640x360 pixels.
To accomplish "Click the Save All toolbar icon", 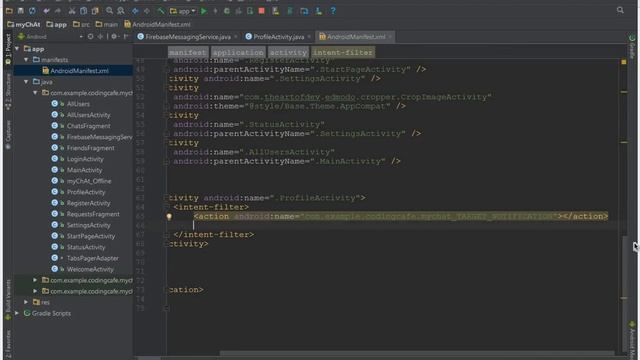I will (20, 11).
